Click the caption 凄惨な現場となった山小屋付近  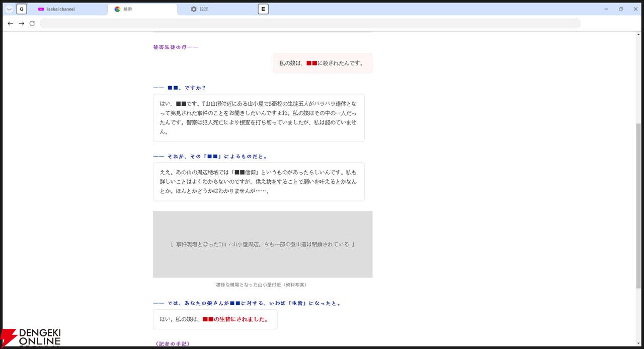(x=261, y=285)
